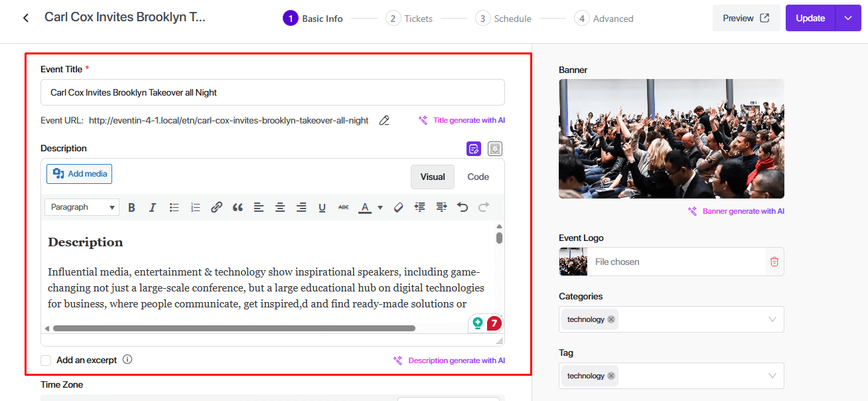This screenshot has width=868, height=401.
Task: Apply italic formatting in the editor toolbar
Action: click(152, 207)
